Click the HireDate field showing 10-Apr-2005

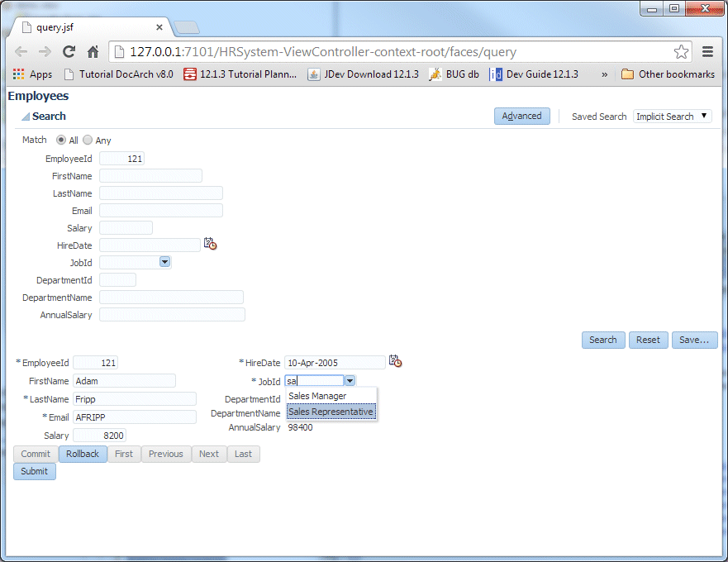tap(335, 363)
